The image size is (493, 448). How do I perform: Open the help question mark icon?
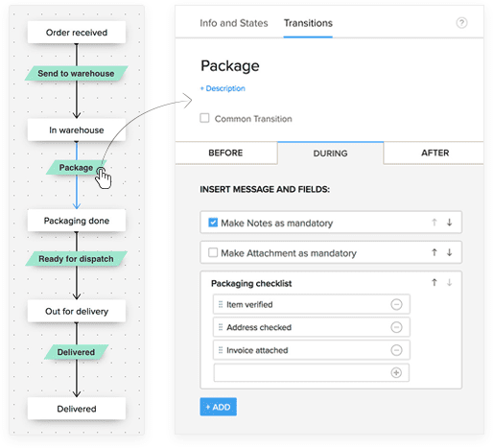461,23
